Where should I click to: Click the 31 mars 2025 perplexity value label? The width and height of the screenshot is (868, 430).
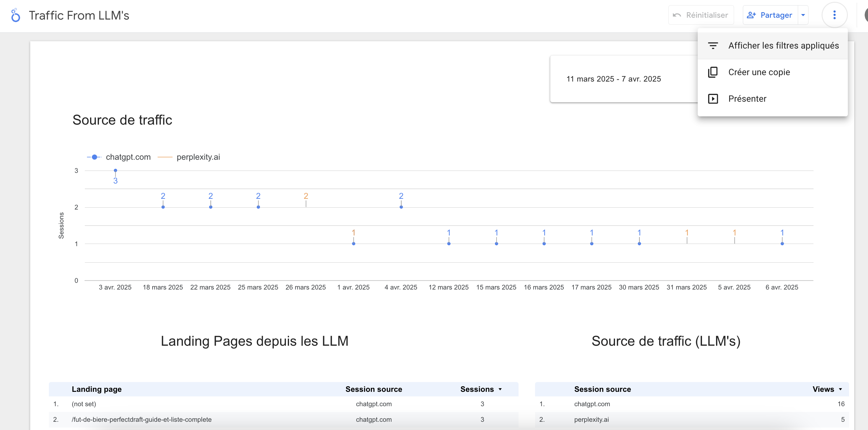[687, 233]
